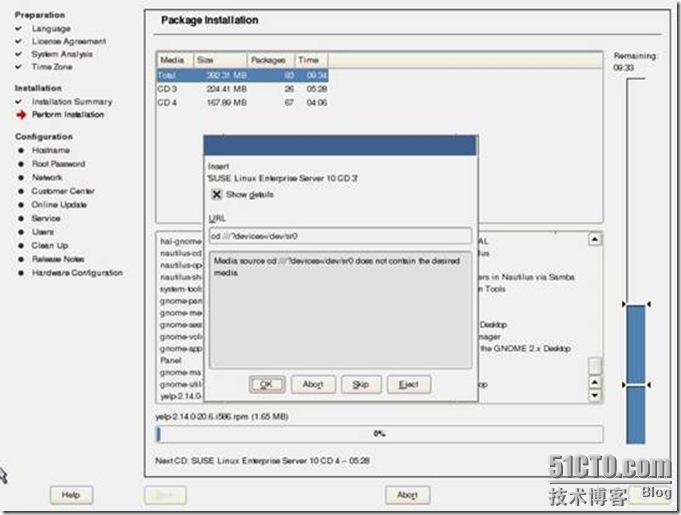681x515 pixels.
Task: Select the Total row in the media table
Action: tap(242, 75)
